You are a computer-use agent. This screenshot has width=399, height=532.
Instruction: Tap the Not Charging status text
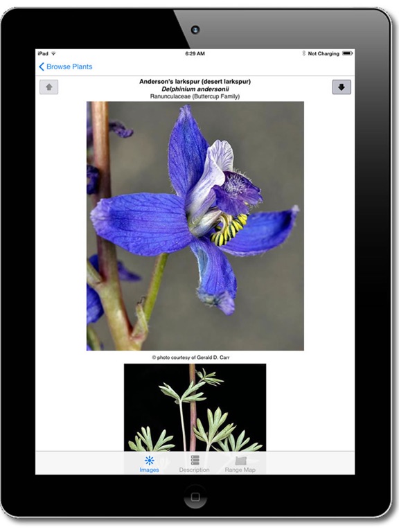(323, 53)
